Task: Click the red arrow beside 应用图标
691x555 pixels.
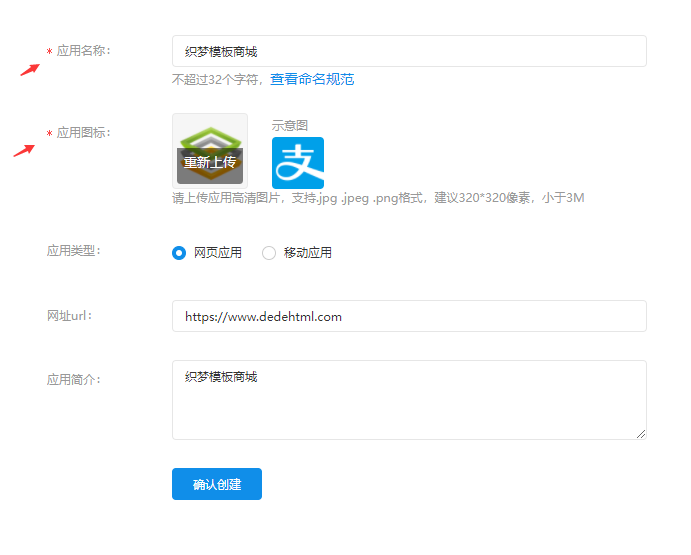Action: [24, 151]
